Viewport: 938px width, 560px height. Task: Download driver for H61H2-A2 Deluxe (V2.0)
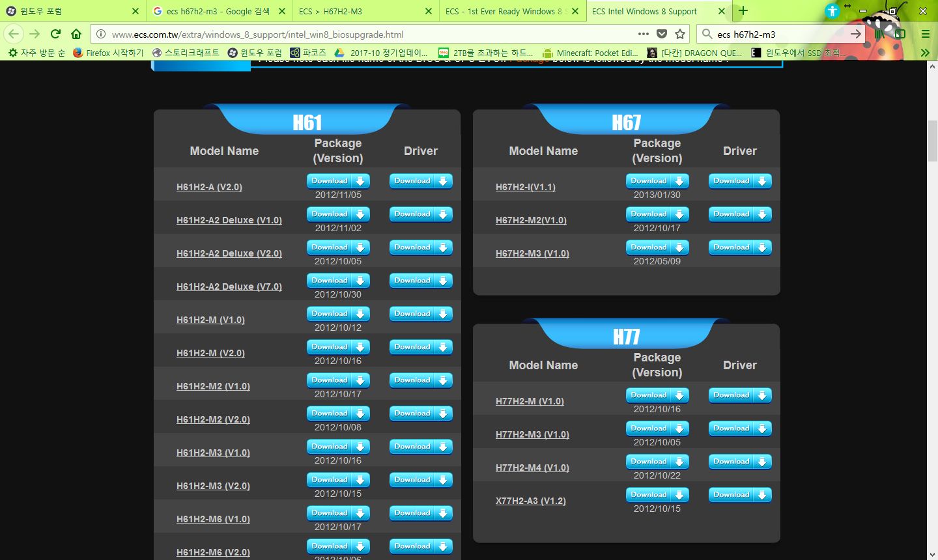421,247
